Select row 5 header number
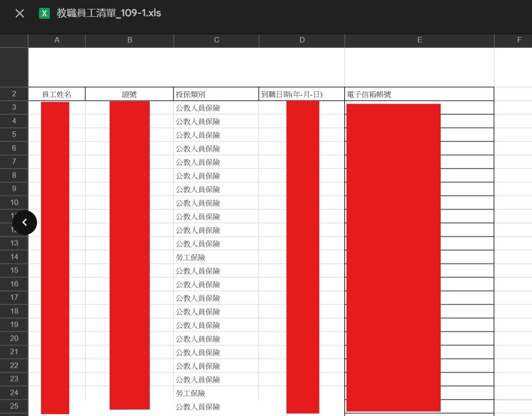 click(x=14, y=135)
